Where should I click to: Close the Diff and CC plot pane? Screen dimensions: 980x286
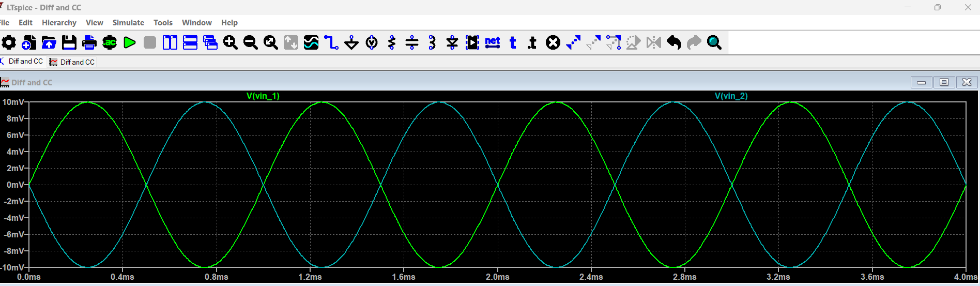click(967, 82)
